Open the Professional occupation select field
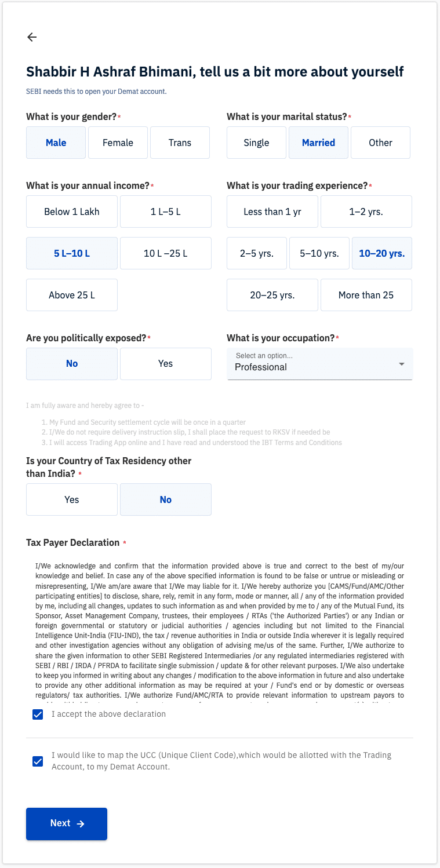This screenshot has height=868, width=440. [x=319, y=364]
